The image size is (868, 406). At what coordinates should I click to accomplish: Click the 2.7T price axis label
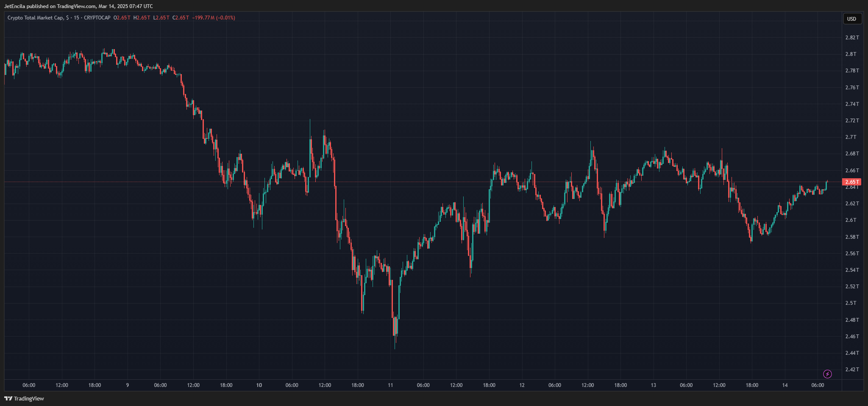pyautogui.click(x=851, y=137)
